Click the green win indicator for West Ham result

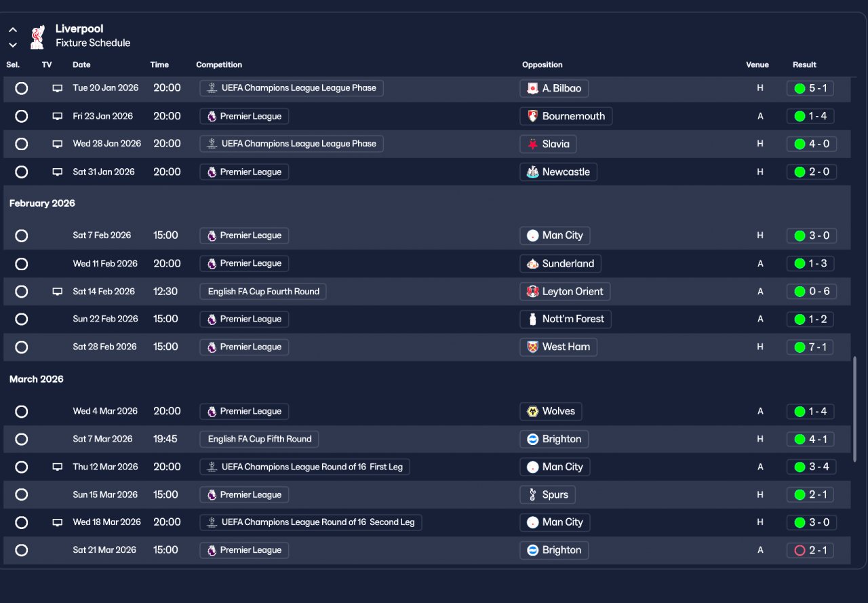pos(800,347)
